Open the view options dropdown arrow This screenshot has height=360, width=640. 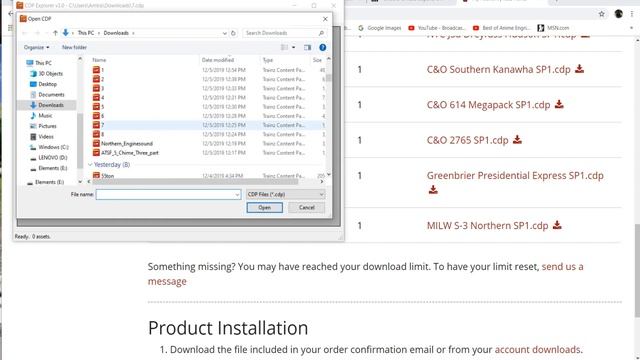(x=293, y=47)
